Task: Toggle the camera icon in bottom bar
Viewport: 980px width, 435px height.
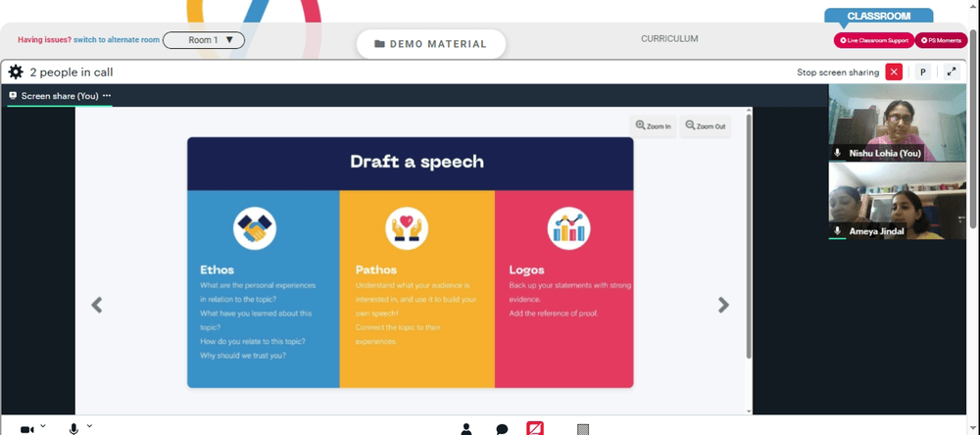Action: [26, 429]
